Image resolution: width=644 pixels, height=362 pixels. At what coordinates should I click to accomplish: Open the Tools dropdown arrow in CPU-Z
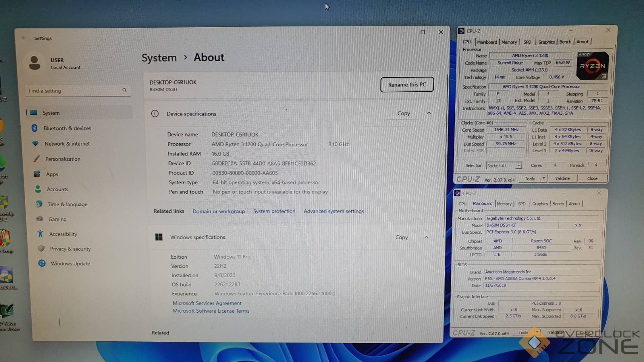coord(544,178)
